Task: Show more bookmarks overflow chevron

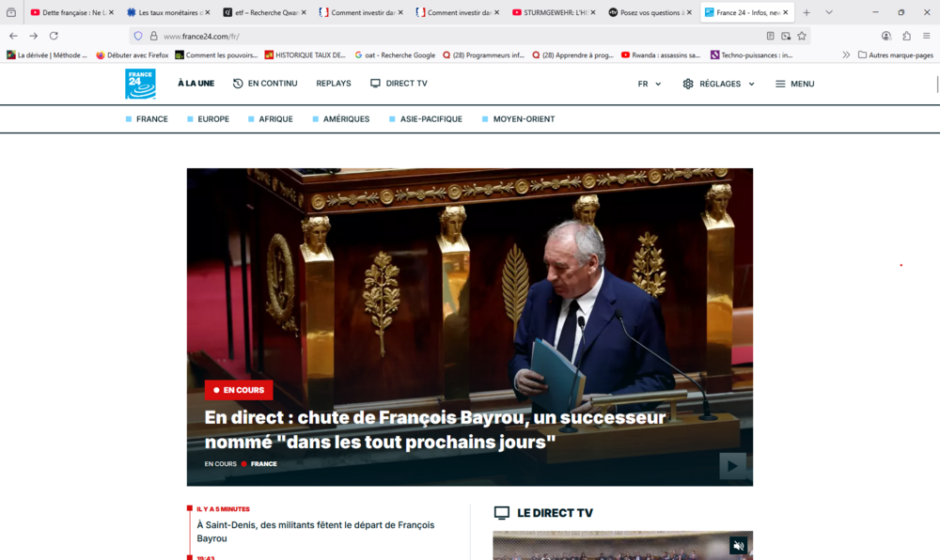Action: click(x=846, y=55)
